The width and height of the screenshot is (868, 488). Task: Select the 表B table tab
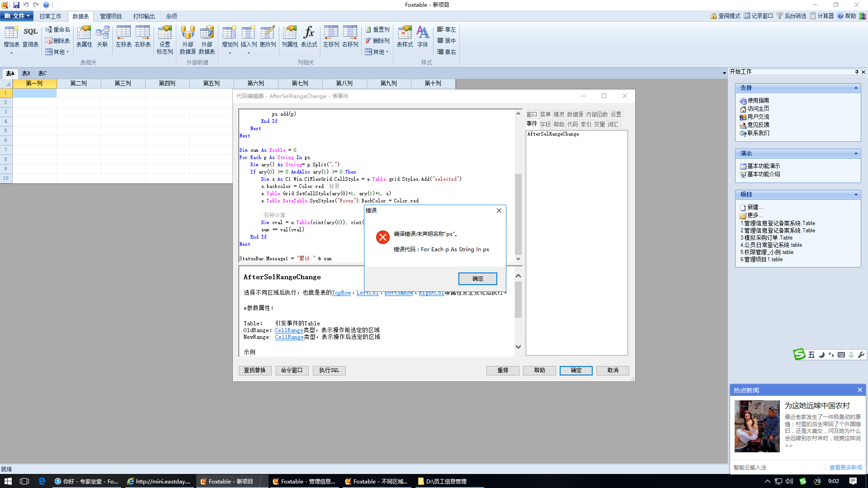26,73
